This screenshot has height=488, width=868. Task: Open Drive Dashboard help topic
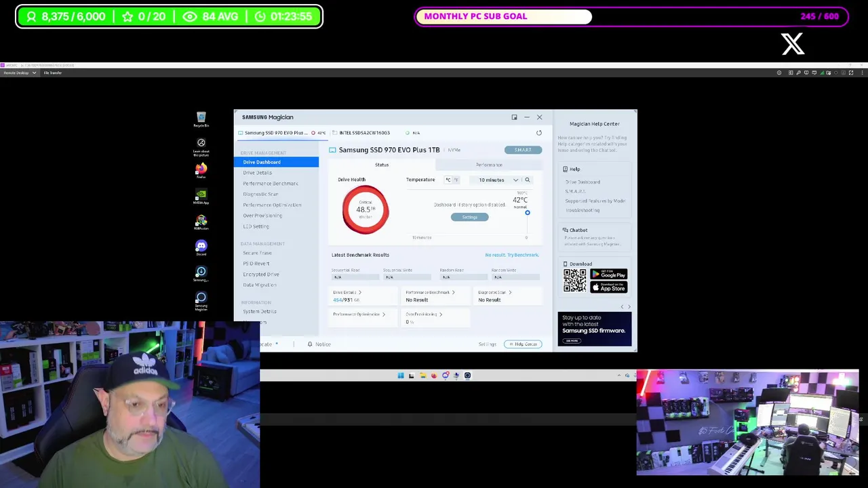coord(583,182)
